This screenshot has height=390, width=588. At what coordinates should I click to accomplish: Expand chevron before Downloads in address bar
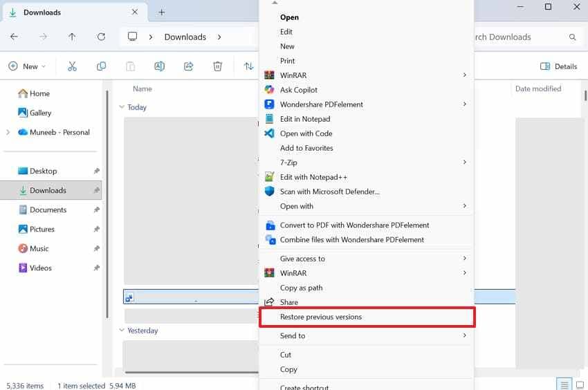(x=151, y=37)
